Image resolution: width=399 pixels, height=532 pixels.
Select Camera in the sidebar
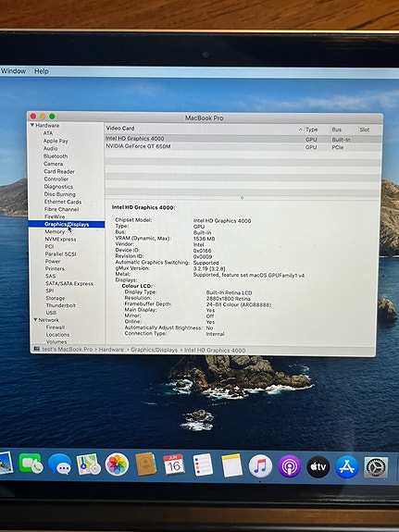click(53, 164)
